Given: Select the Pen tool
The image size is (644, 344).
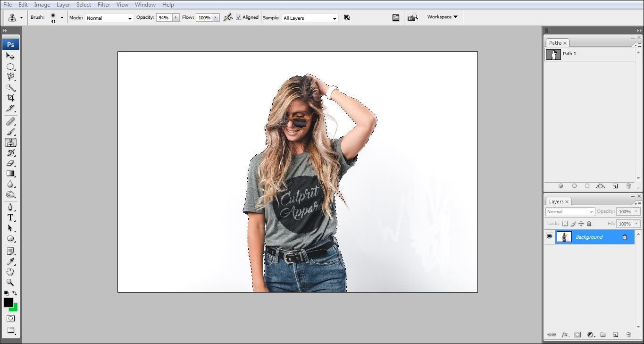Looking at the screenshot, I should coord(10,207).
